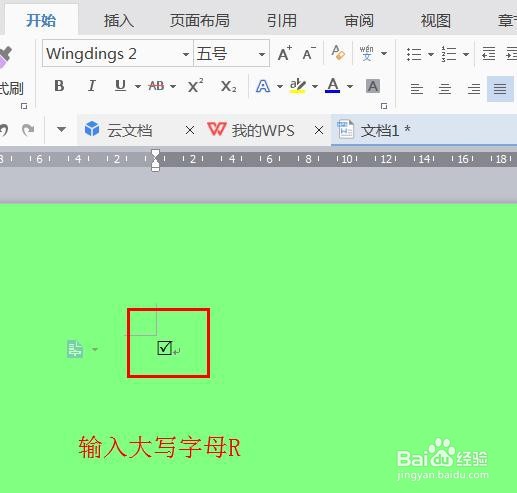Image resolution: width=517 pixels, height=493 pixels.
Task: Open the 插入 ribbon tab
Action: [119, 21]
